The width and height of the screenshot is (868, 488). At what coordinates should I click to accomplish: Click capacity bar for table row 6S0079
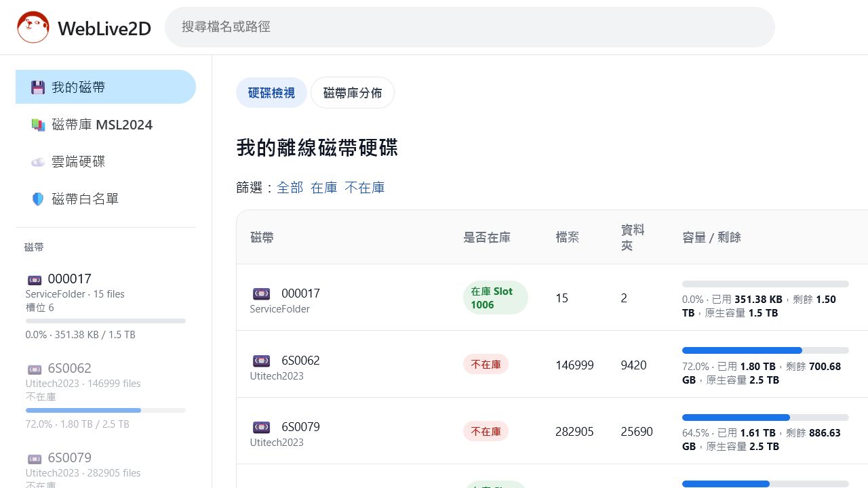pos(766,418)
